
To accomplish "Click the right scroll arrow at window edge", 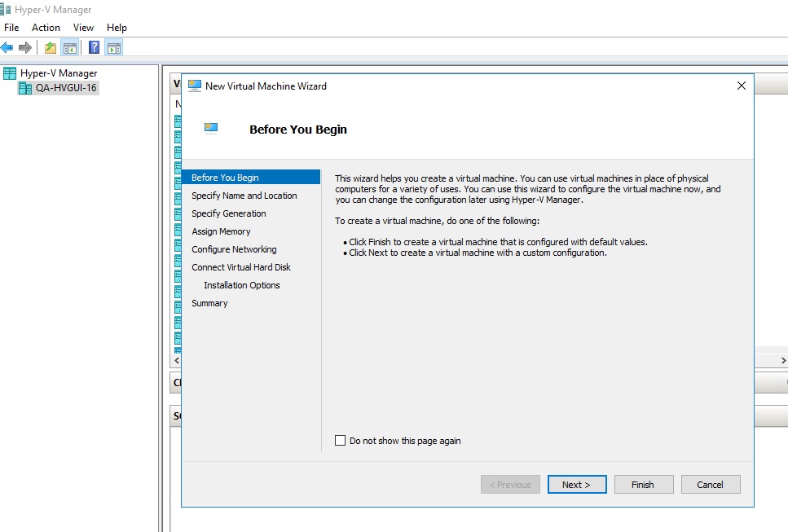I will [x=783, y=360].
